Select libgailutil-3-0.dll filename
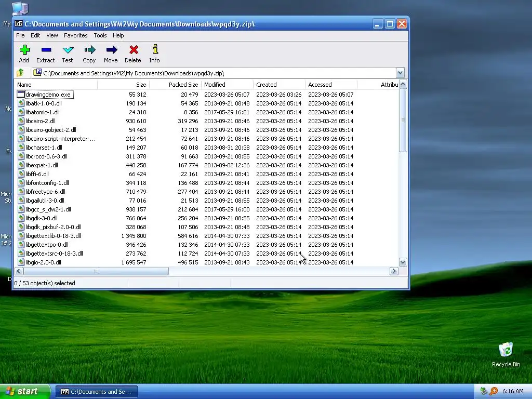This screenshot has height=399, width=532. coord(45,200)
